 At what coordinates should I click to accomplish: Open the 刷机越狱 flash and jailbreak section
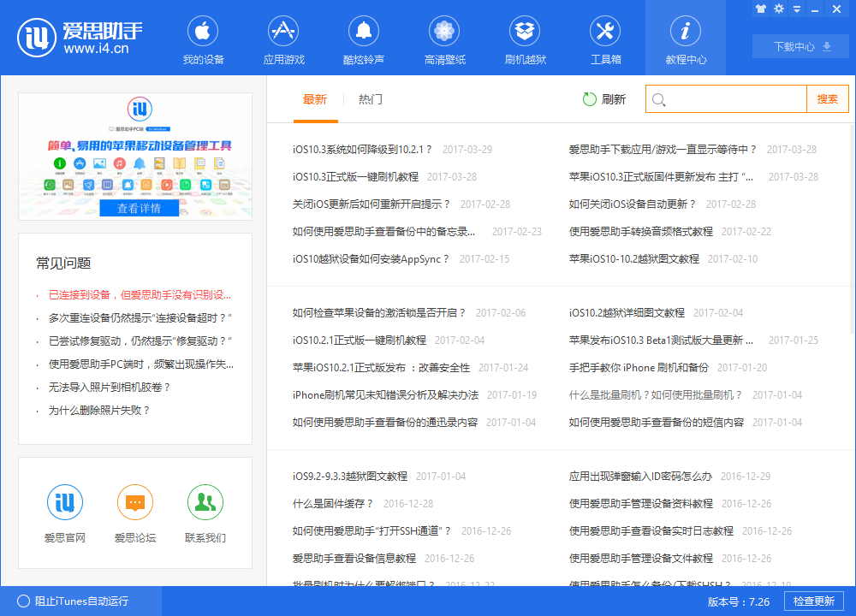point(525,39)
